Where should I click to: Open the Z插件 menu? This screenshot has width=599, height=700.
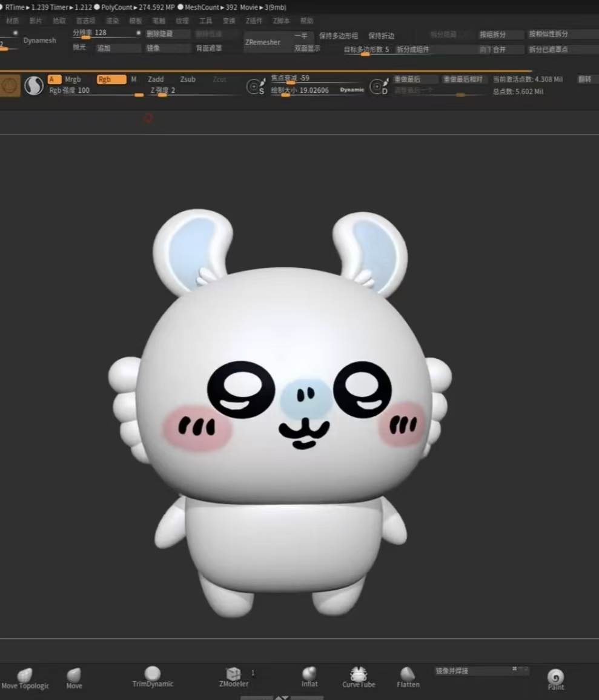point(254,21)
